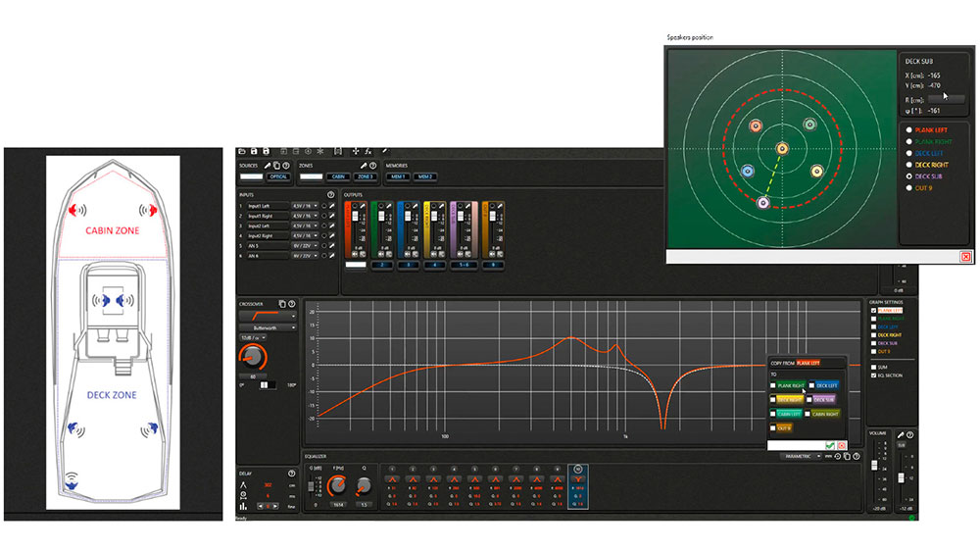The image size is (980, 551).
Task: Click the crossover frequency knob
Action: click(255, 357)
